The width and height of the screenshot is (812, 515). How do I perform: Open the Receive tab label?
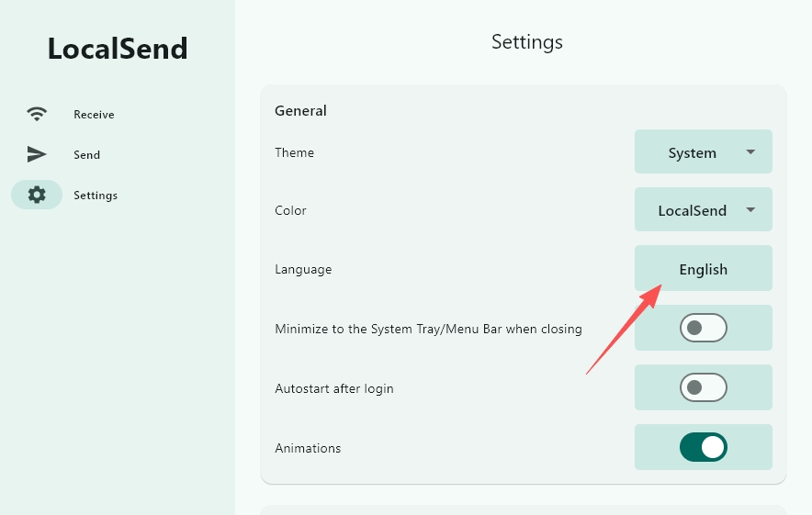click(x=94, y=115)
